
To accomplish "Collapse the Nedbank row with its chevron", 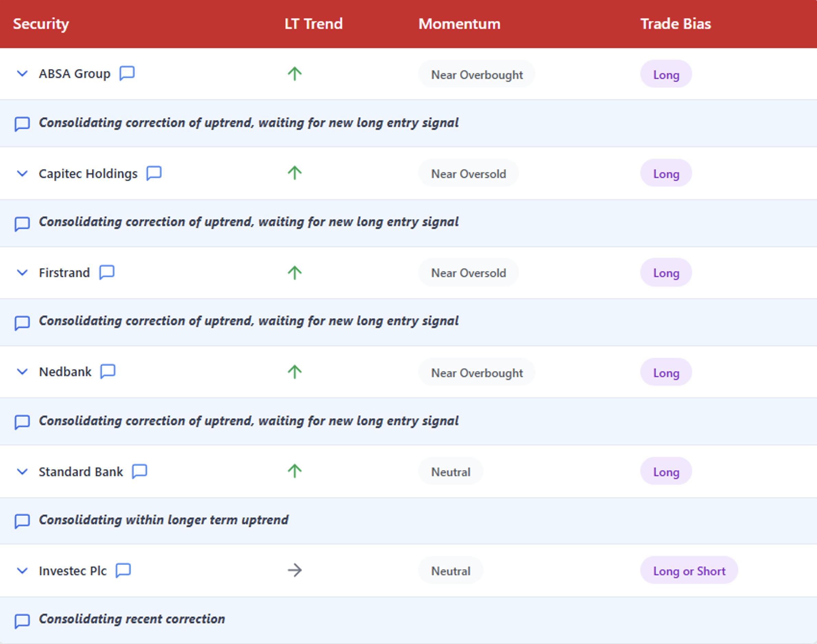I will pos(23,372).
